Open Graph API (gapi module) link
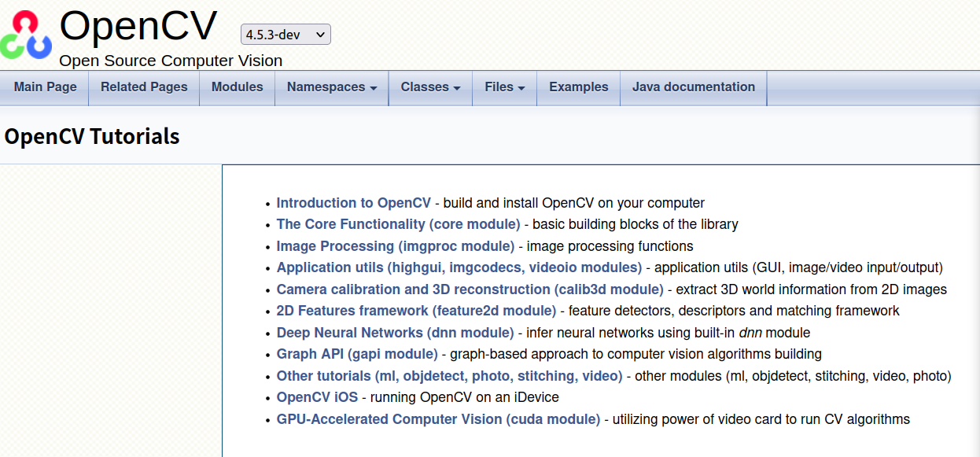The image size is (980, 457). tap(357, 354)
